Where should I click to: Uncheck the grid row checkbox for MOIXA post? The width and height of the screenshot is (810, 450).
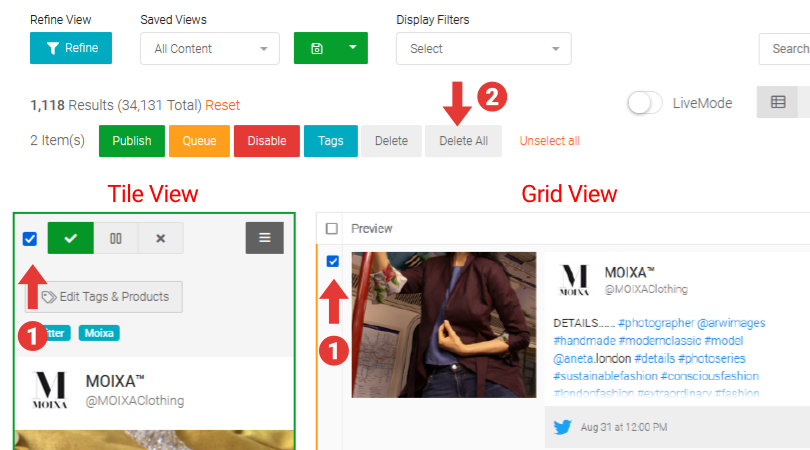click(333, 262)
